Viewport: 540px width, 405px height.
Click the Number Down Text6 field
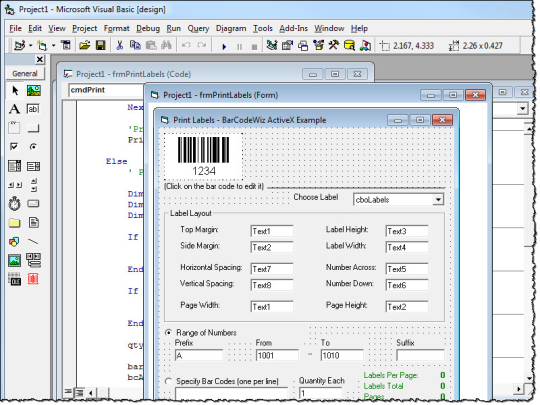point(407,285)
